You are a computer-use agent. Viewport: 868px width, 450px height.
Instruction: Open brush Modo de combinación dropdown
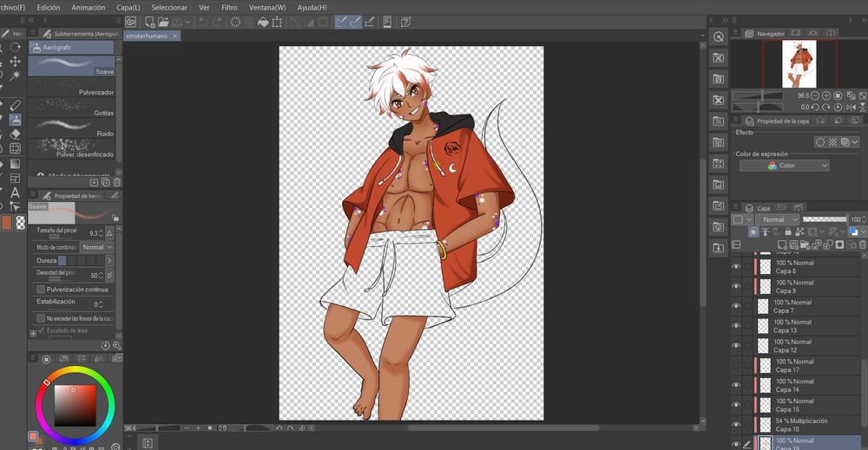point(97,247)
